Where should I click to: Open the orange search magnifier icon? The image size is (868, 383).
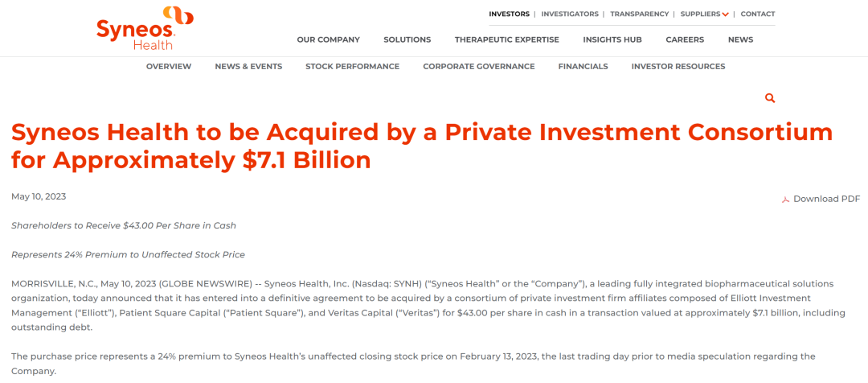tap(770, 98)
